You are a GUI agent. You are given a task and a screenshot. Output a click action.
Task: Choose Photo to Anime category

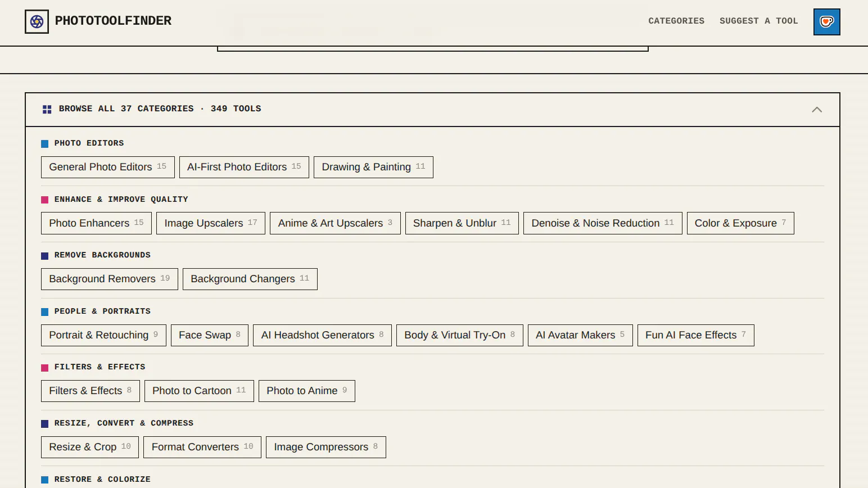click(x=307, y=391)
